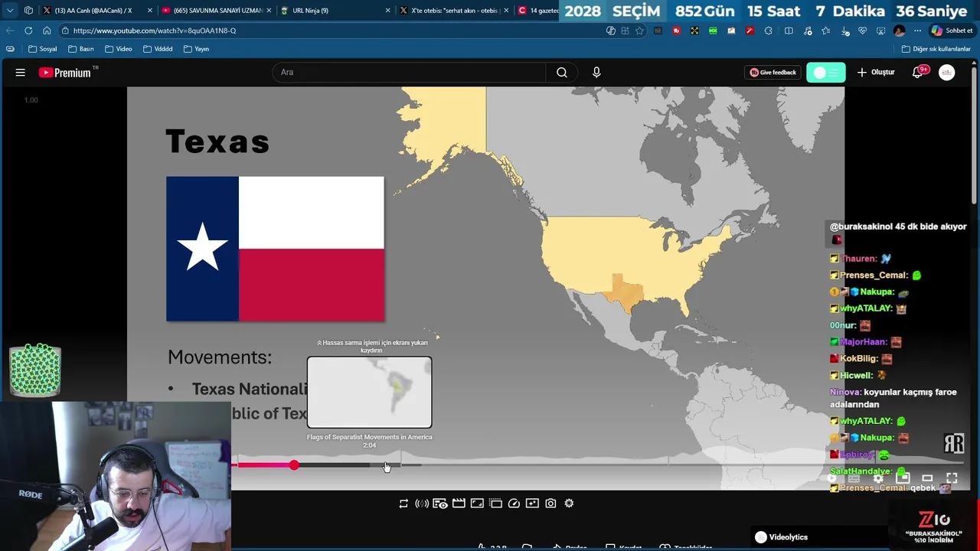The height and width of the screenshot is (551, 980).
Task: Take a video screenshot with camera icon
Action: coord(550,504)
